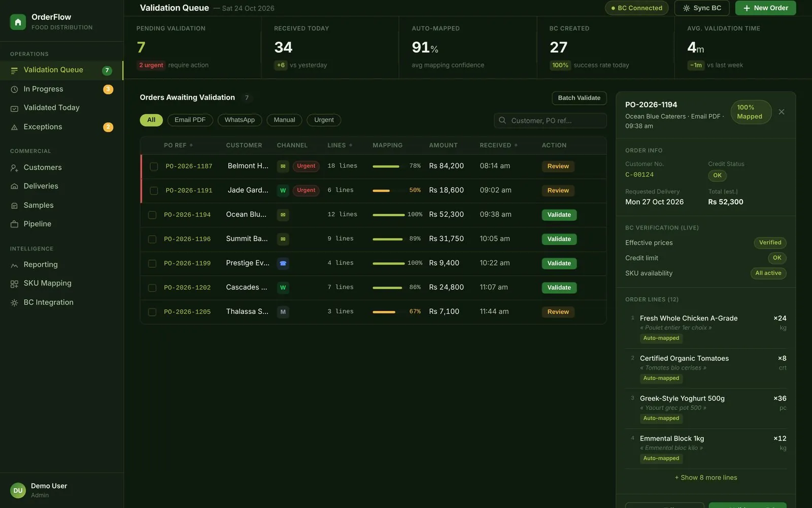
Task: Click WhatsApp channel icon for Jade Gard
Action: tap(283, 190)
